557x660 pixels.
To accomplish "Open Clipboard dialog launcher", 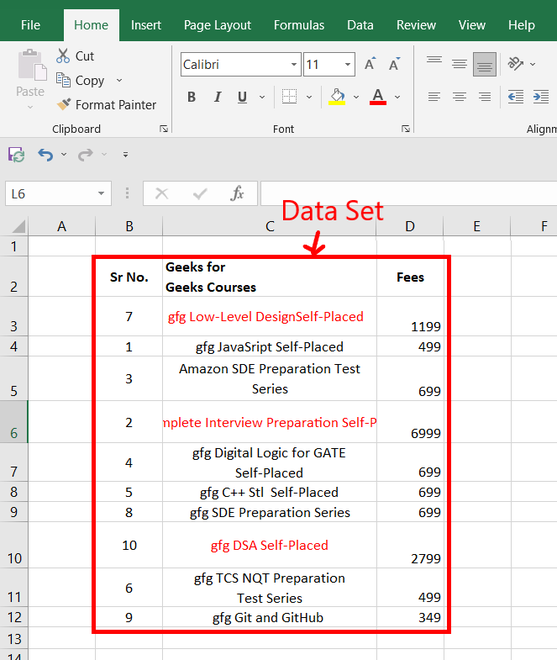I will click(164, 129).
